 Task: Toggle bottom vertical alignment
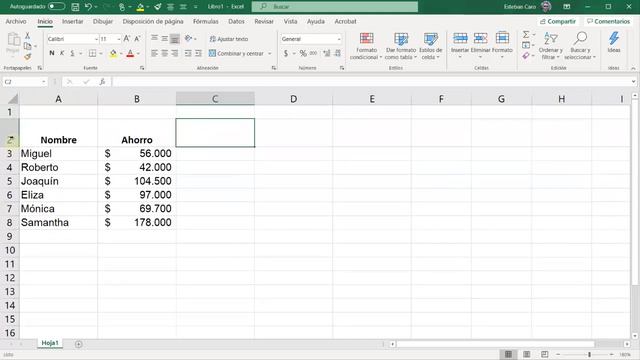(x=175, y=39)
